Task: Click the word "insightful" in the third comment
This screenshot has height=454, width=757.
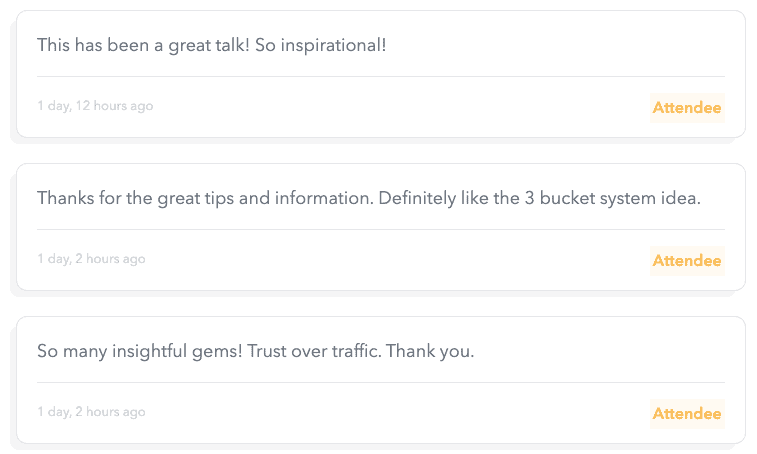Action: [x=150, y=352]
